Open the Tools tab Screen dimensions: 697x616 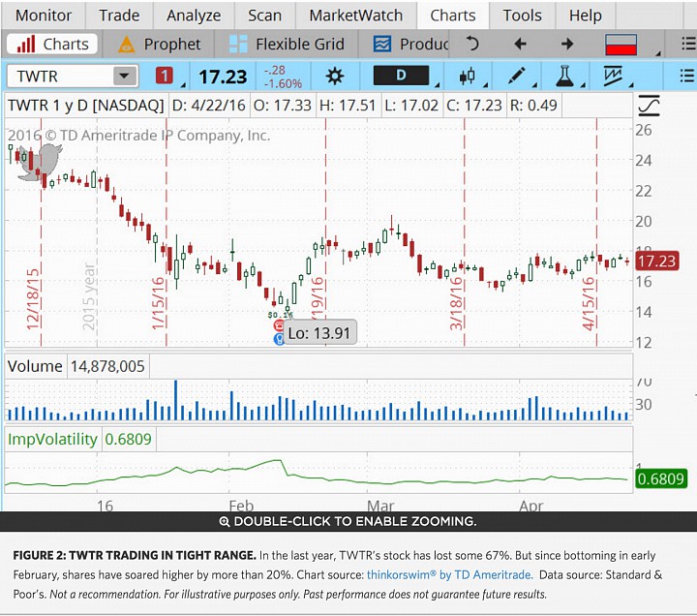coord(522,15)
